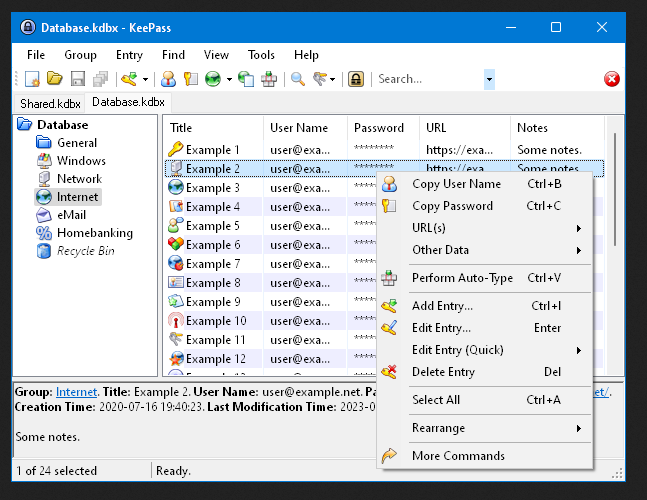The image size is (647, 500).
Task: Choose Copy User Name in context menu
Action: point(485,184)
